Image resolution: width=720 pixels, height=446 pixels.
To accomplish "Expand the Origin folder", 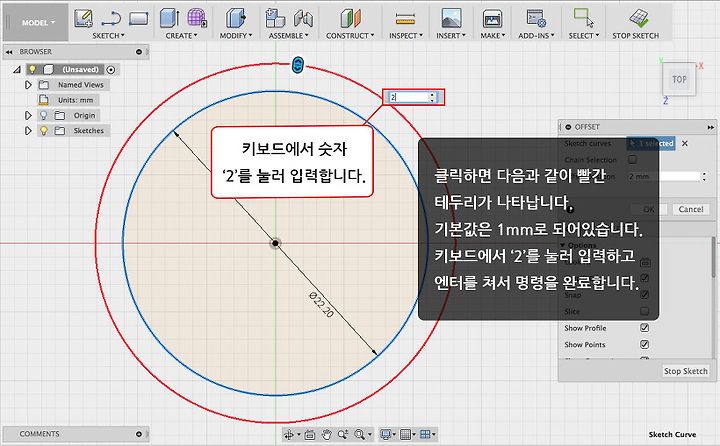I will pos(28,115).
